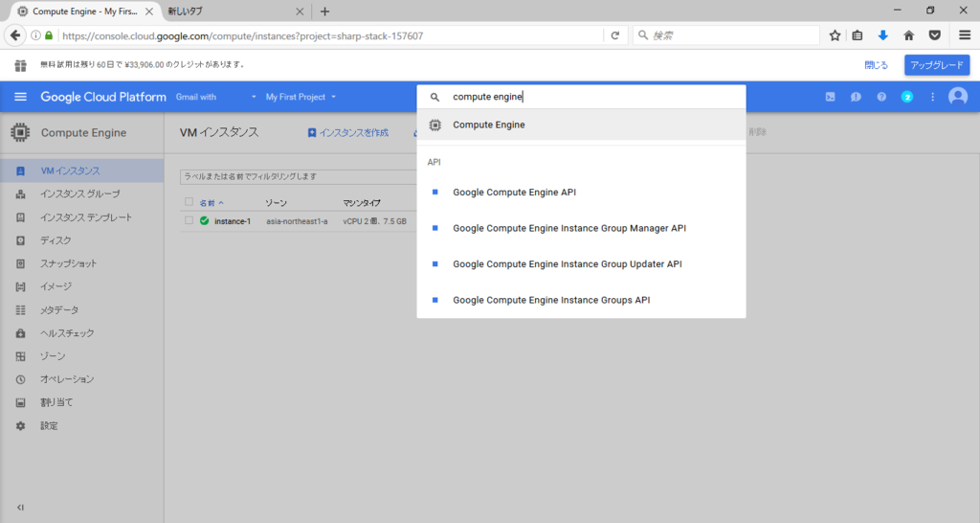Click the インスタンス テンプレート sidebar icon
This screenshot has width=980, height=523.
click(21, 217)
